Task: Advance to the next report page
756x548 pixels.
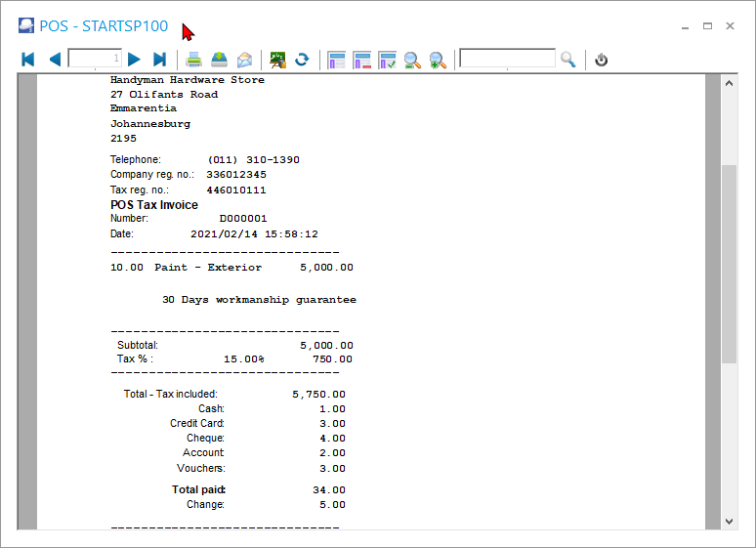Action: coord(135,60)
